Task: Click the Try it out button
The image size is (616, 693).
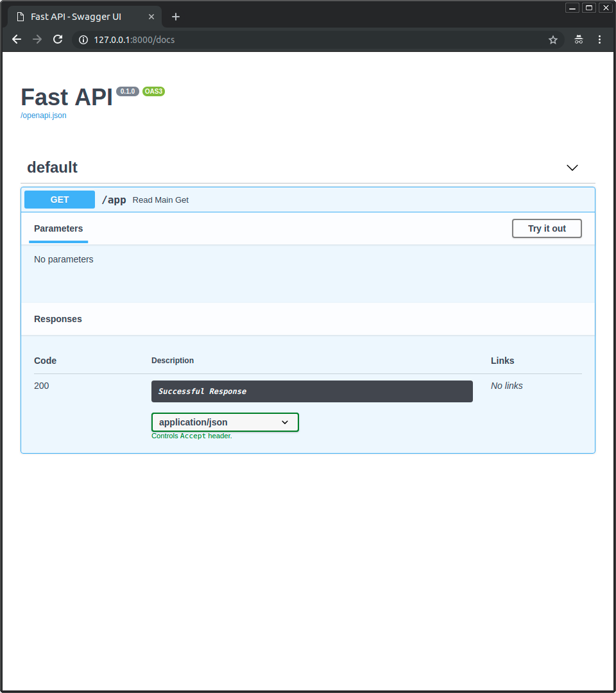Action: (x=547, y=228)
